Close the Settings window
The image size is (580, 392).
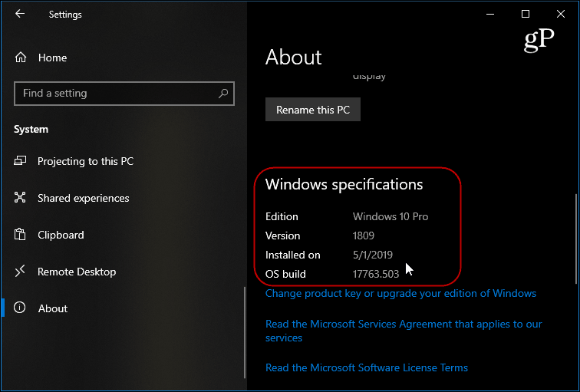click(561, 14)
